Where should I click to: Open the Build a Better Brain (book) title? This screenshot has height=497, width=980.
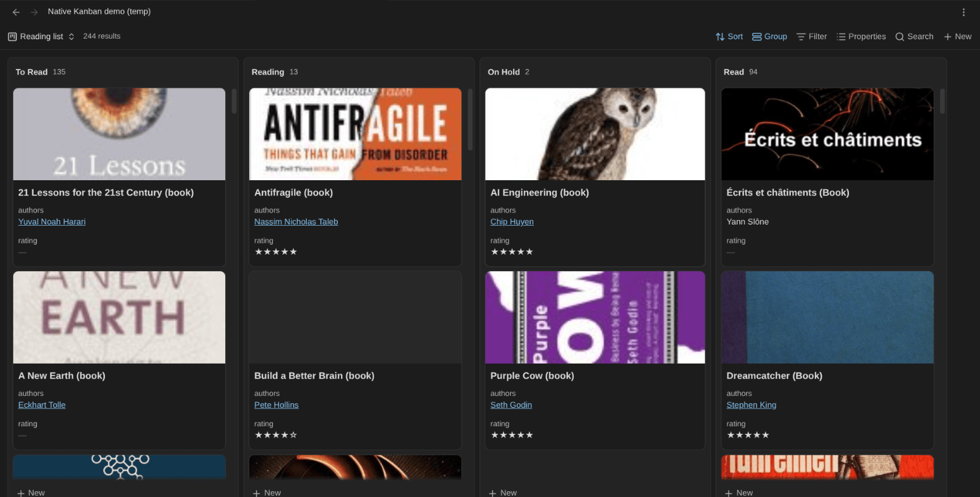[314, 376]
